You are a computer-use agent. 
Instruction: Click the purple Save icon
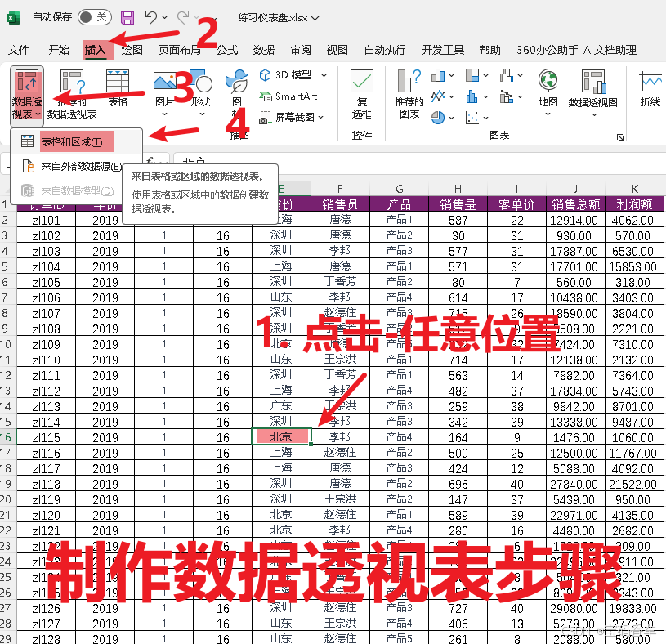click(x=127, y=17)
